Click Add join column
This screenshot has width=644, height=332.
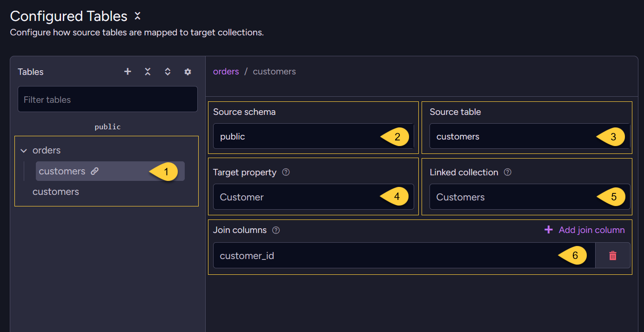[584, 230]
